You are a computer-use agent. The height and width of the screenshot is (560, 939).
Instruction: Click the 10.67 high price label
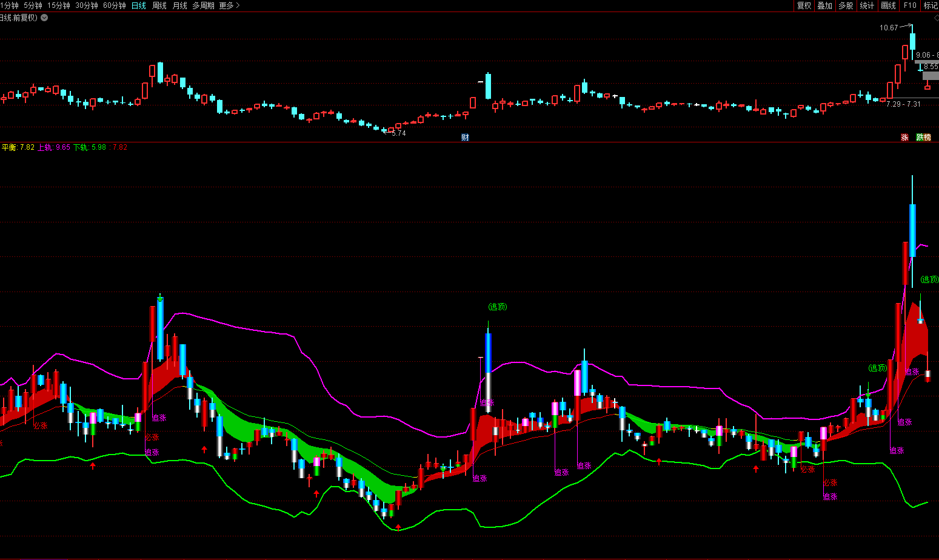click(889, 28)
